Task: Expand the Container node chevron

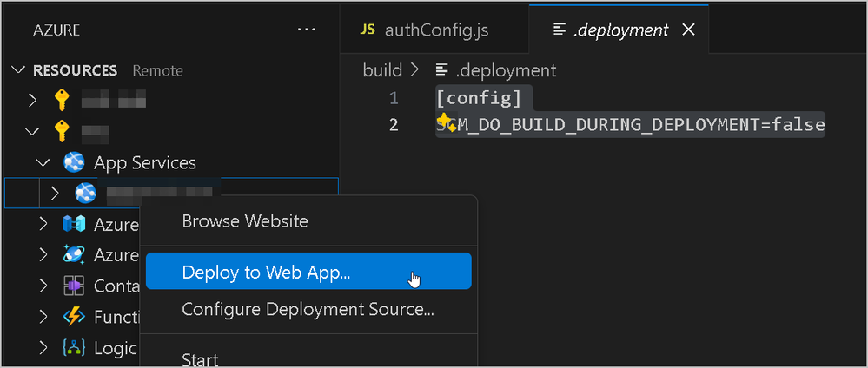Action: pyautogui.click(x=43, y=286)
